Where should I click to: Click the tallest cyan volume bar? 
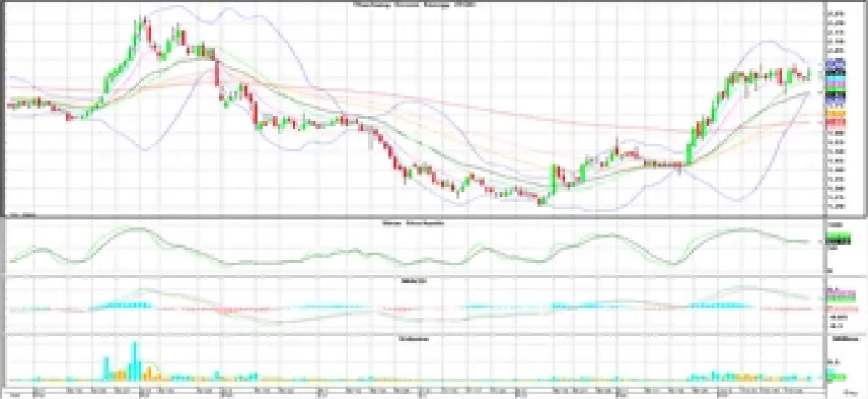coord(135,360)
